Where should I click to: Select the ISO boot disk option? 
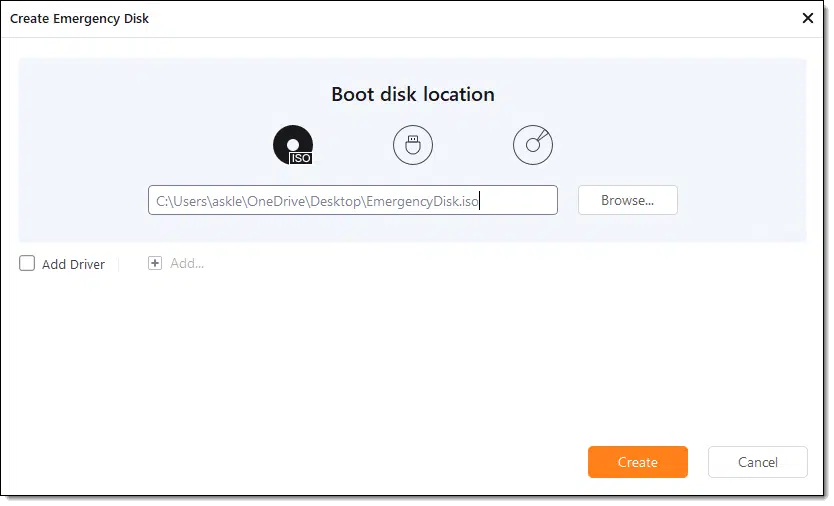[293, 145]
